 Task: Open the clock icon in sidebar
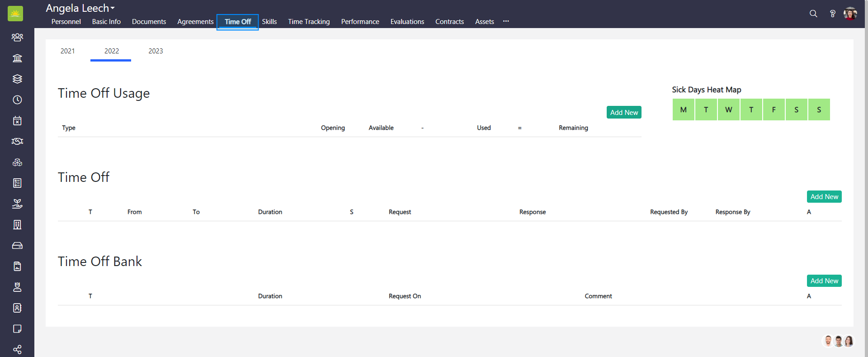click(x=17, y=100)
